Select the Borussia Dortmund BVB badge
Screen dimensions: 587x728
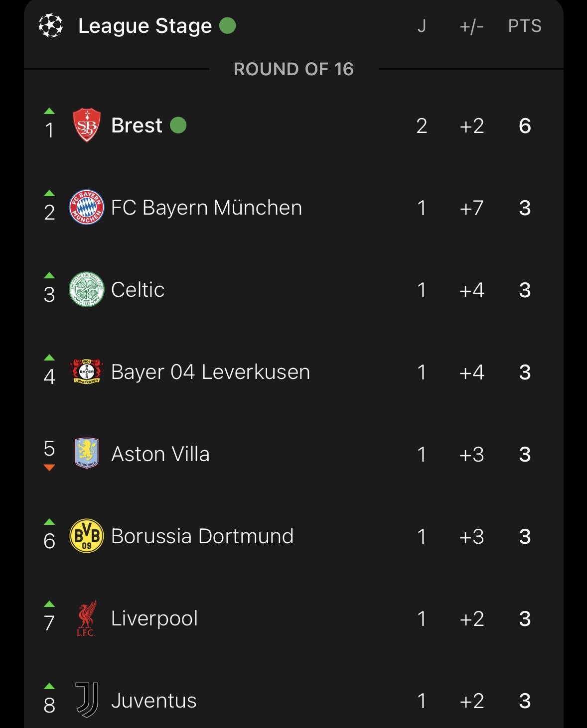[87, 536]
